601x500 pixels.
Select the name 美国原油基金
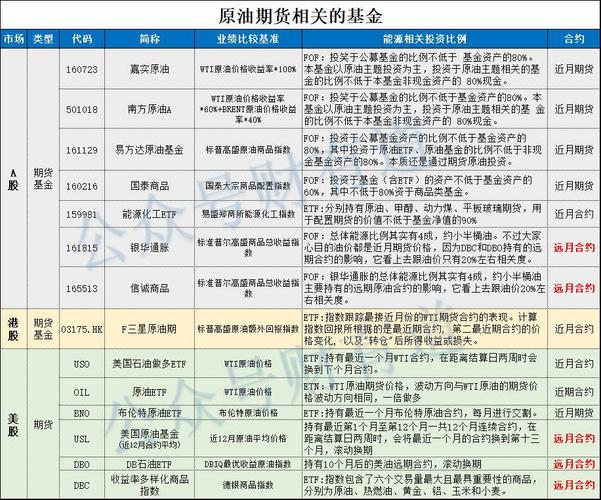tap(149, 434)
